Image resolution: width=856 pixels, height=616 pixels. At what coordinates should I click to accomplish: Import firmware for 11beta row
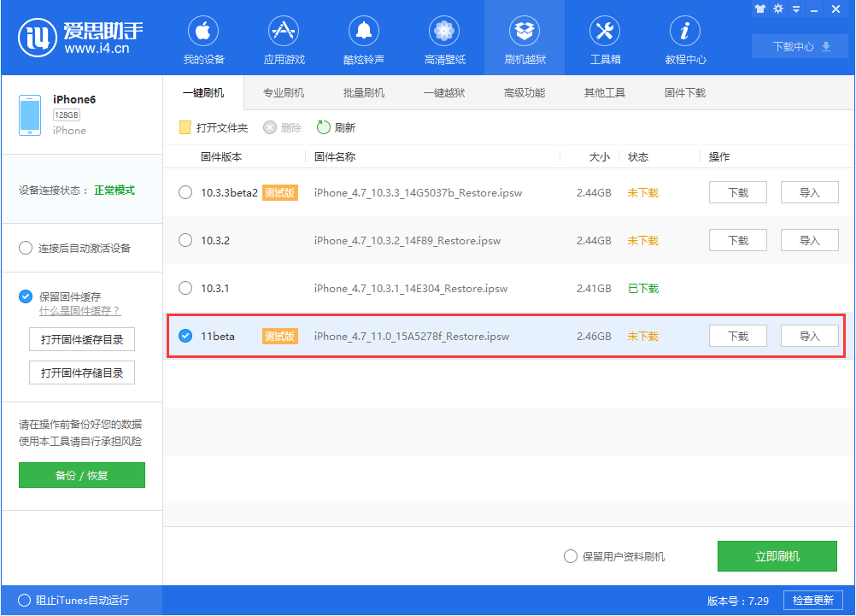click(810, 336)
